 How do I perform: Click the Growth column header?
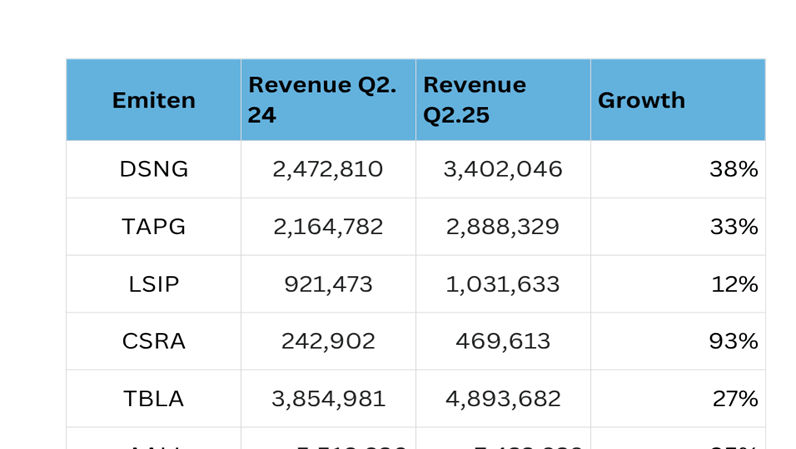pos(677,100)
